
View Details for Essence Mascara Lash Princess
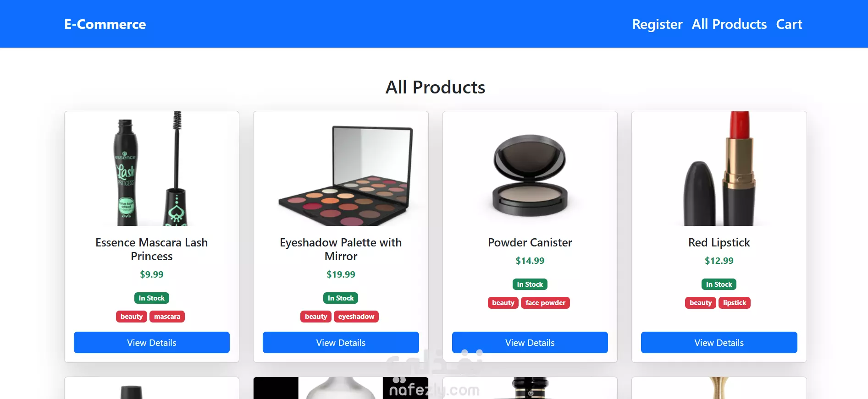click(x=152, y=343)
